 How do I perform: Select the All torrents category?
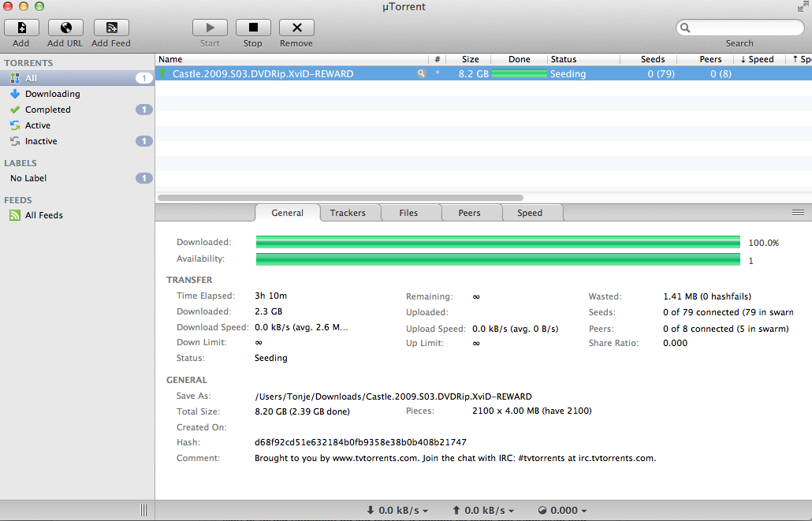tap(77, 78)
